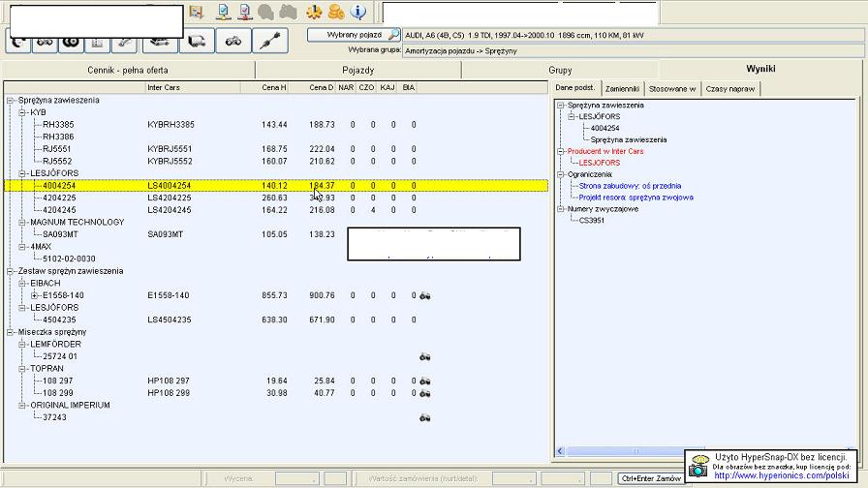Collapse Miseczka sprężyny group
This screenshot has width=868, height=488.
tap(10, 332)
